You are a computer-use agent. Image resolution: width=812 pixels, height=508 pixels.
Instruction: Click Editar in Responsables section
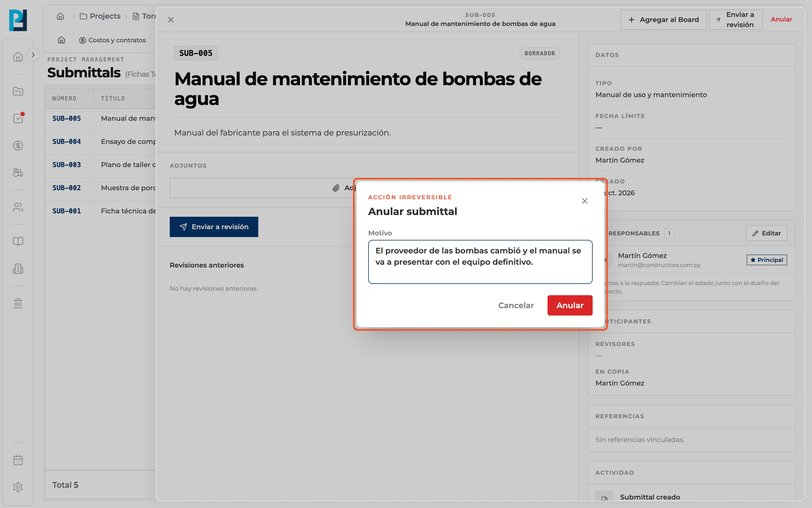click(766, 233)
